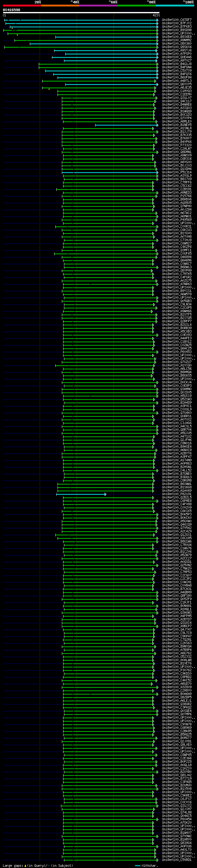
Task: Click the purple ~60% identity legend segment
Action: click(x=99, y=6)
